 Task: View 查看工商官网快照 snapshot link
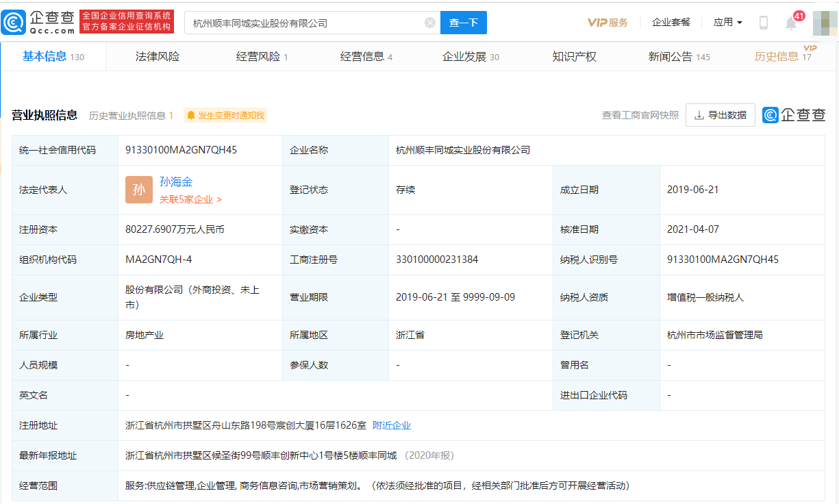point(640,115)
